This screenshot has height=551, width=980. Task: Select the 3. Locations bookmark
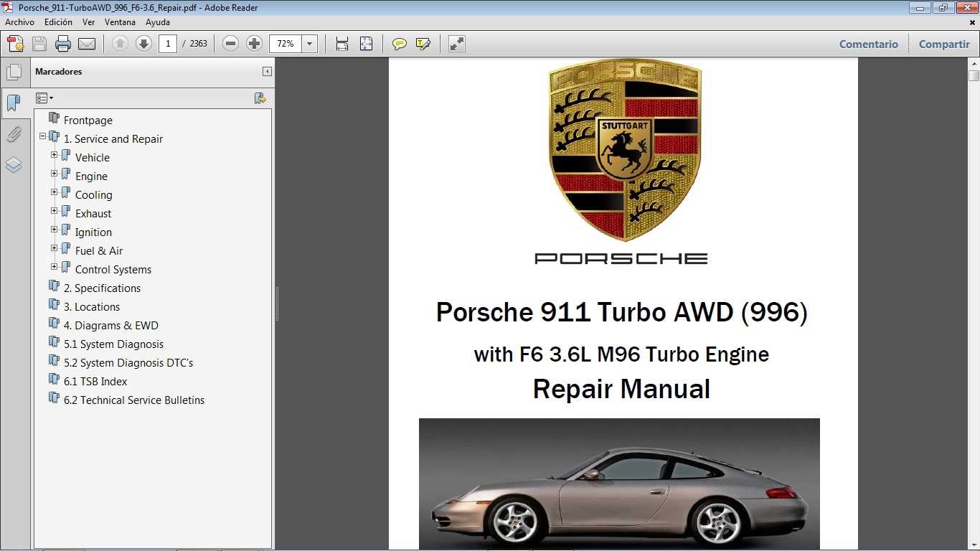[x=92, y=307]
